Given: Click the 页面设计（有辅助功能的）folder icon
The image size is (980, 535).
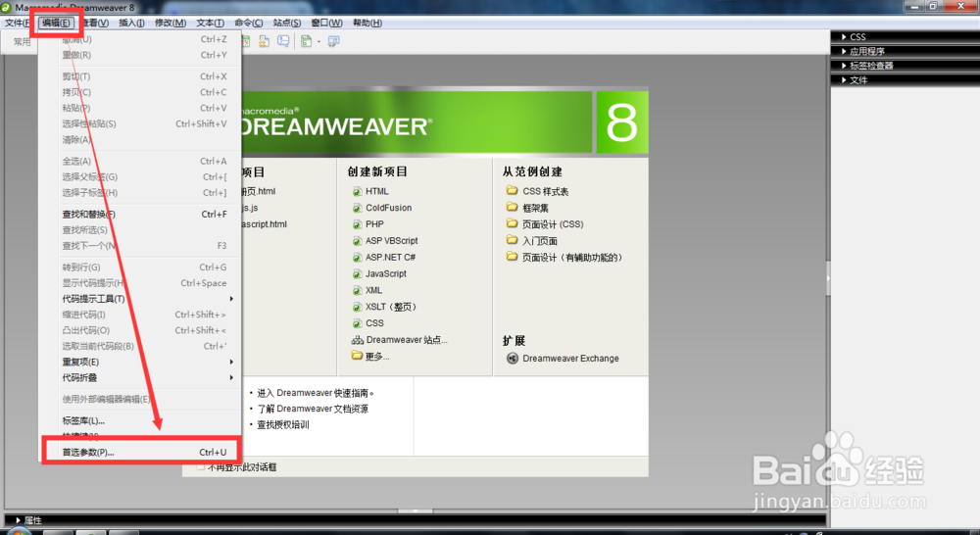Looking at the screenshot, I should point(512,257).
